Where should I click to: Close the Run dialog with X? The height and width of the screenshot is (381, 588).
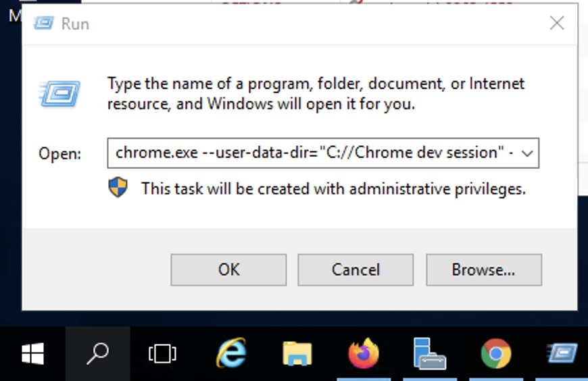pyautogui.click(x=557, y=24)
